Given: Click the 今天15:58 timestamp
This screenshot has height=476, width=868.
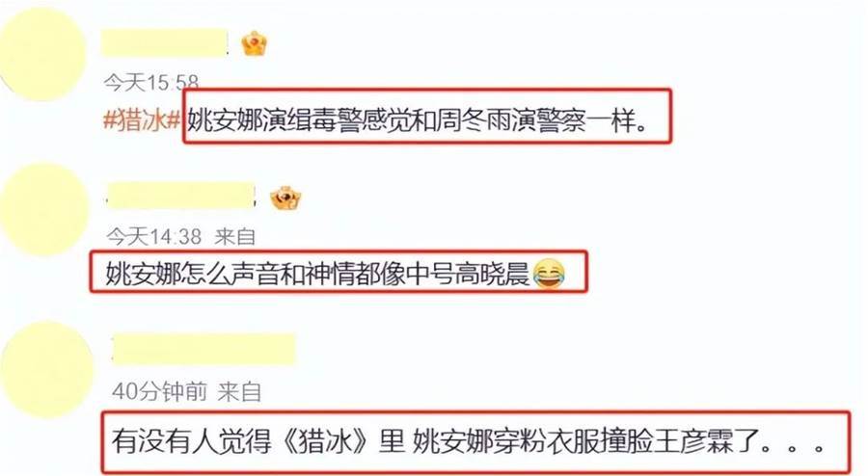Looking at the screenshot, I should point(150,83).
